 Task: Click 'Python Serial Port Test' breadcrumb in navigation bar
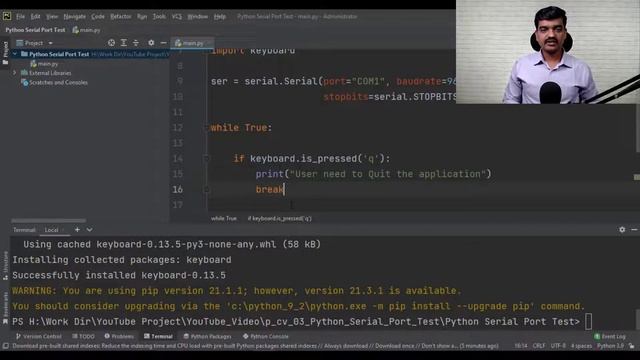pyautogui.click(x=35, y=30)
